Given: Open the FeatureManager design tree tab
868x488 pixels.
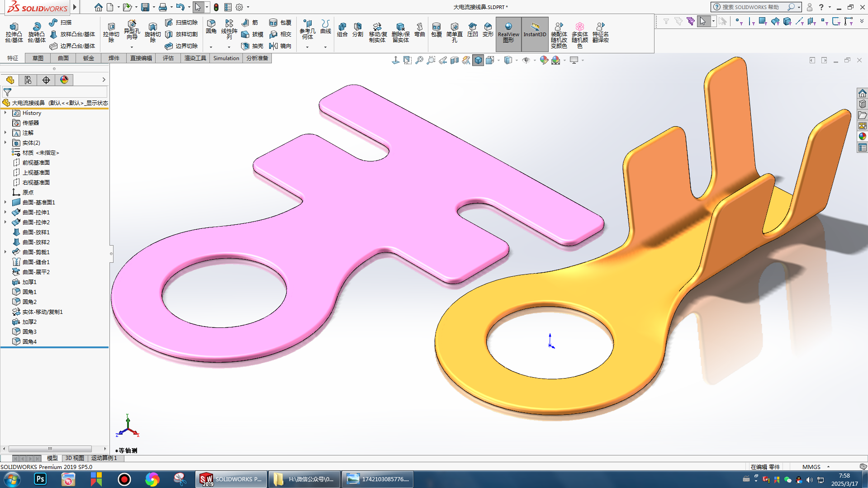Looking at the screenshot, I should point(10,80).
